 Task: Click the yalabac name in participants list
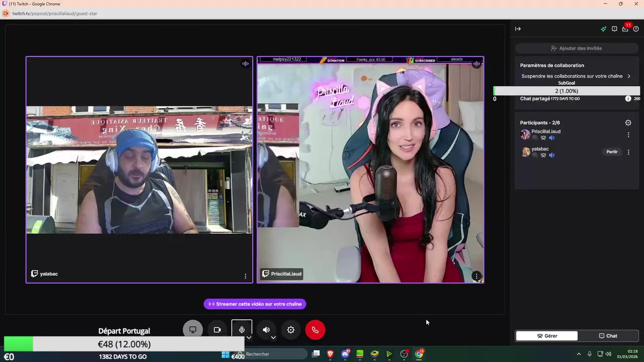click(540, 149)
